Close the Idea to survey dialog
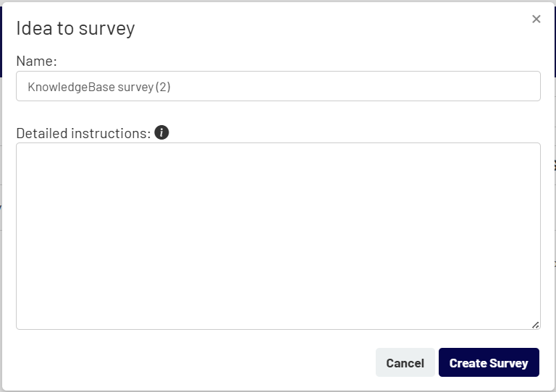Viewport: 556px width, 392px height. click(x=536, y=19)
